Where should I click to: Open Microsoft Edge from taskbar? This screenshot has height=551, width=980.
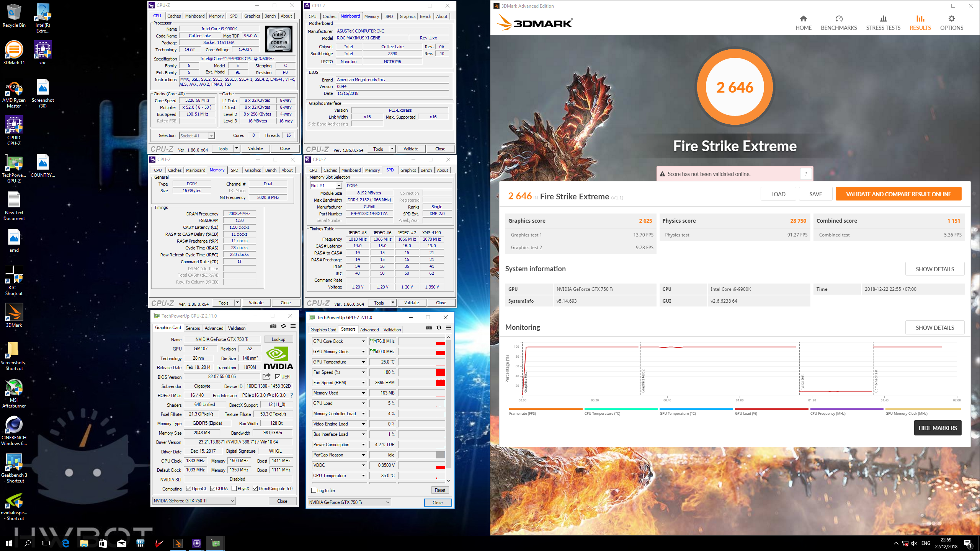(x=65, y=543)
